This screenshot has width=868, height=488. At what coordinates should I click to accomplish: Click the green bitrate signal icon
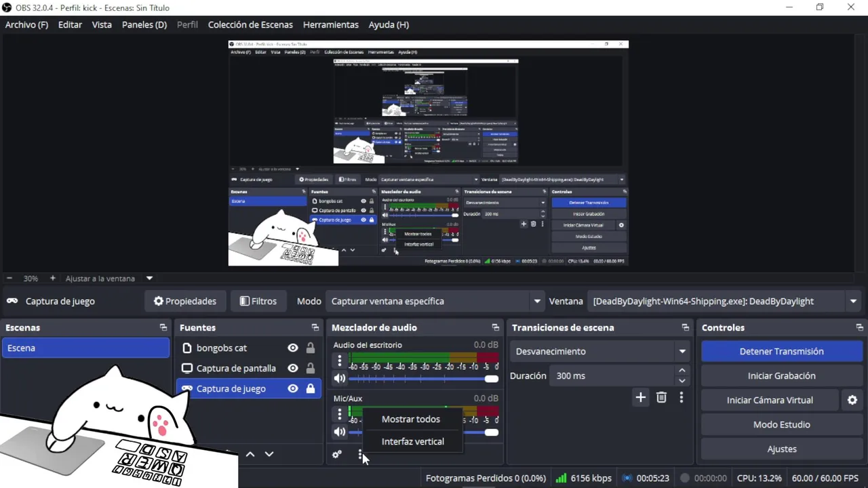561,478
